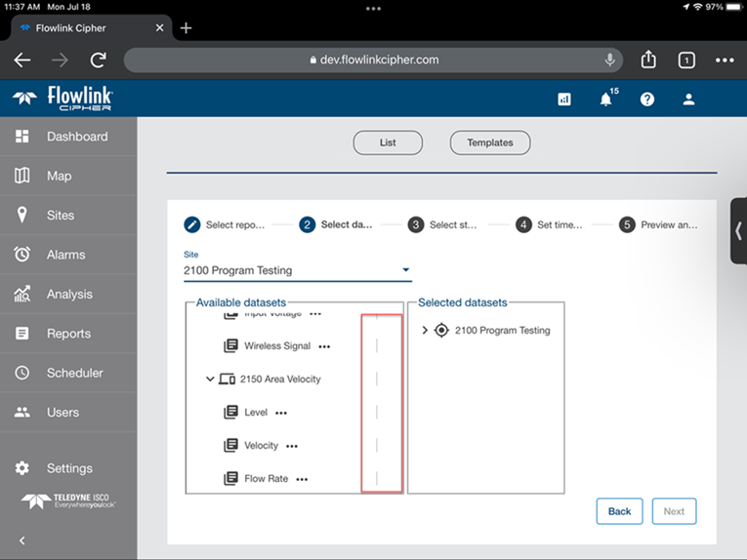Open options dots next to Flow Rate
Image resolution: width=747 pixels, height=560 pixels.
tap(302, 479)
